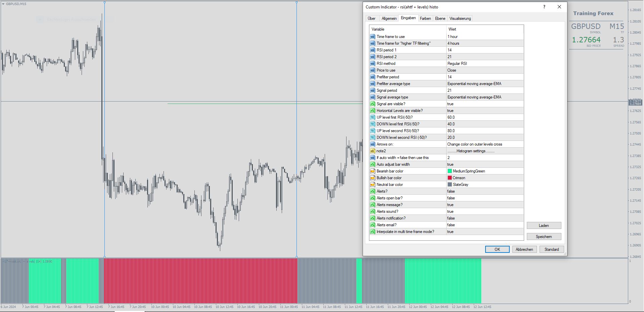The height and width of the screenshot is (312, 644).
Task: Select the icon beside 'Auto adjust bar width'
Action: (372, 164)
